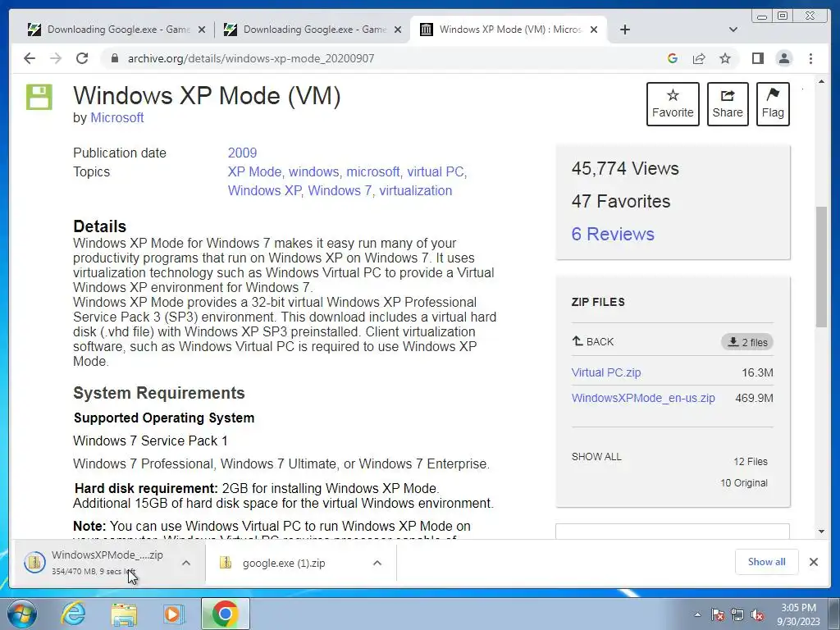Download Virtual PC.zip
The width and height of the screenshot is (840, 630).
tap(606, 372)
